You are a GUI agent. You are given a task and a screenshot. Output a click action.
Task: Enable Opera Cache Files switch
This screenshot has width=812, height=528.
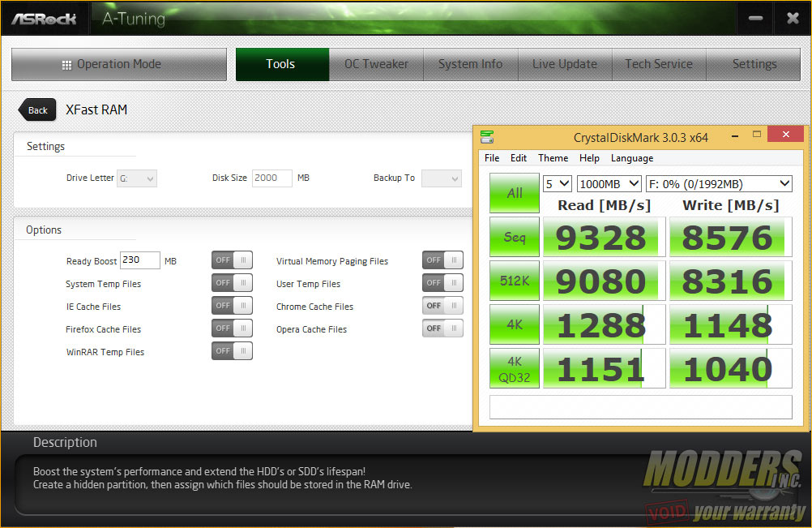click(442, 328)
